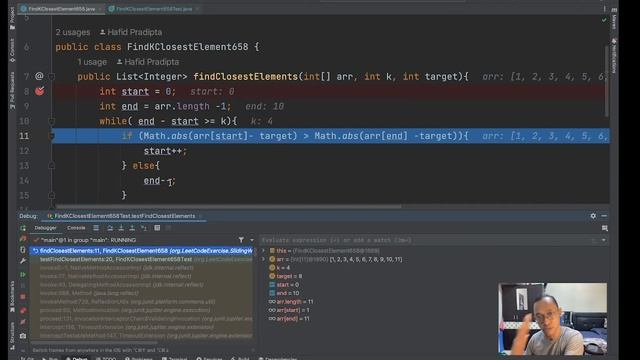Image resolution: width=640 pixels, height=360 pixels.
Task: Click the editor horizontal scrollbar
Action: click(229, 207)
